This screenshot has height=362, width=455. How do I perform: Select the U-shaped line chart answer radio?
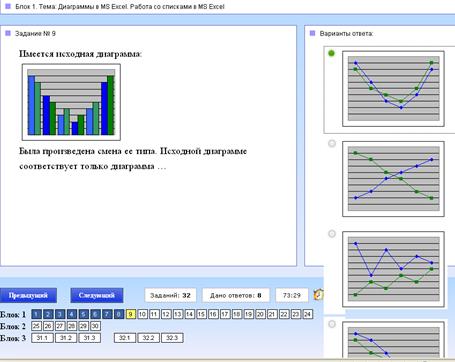click(331, 53)
